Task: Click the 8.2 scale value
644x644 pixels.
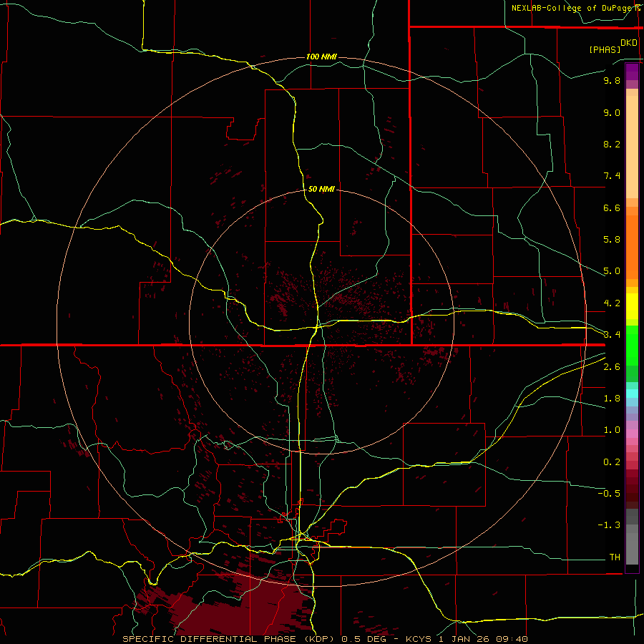Action: (x=612, y=144)
